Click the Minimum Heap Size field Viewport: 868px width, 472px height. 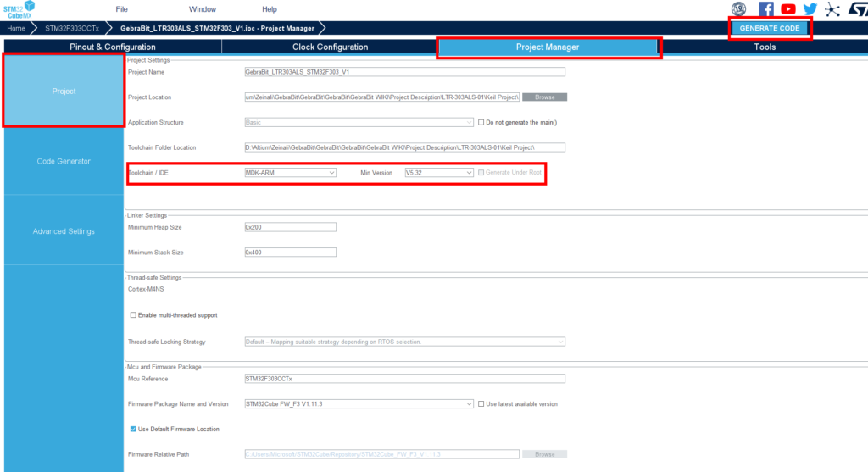(x=290, y=227)
